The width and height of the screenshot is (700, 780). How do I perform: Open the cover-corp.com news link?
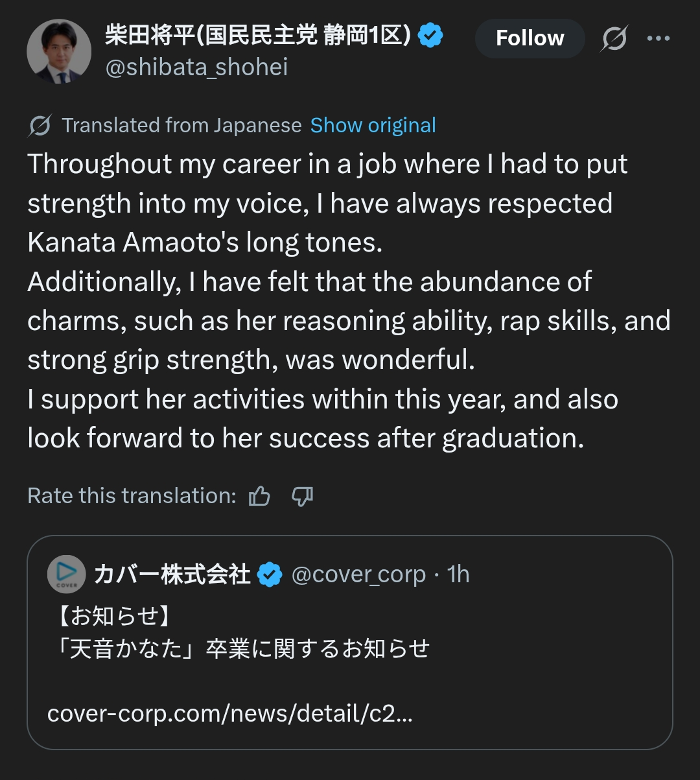tap(229, 714)
